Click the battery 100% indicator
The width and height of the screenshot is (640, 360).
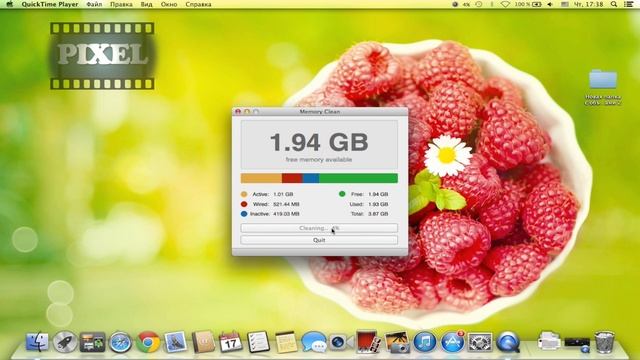tap(527, 4)
